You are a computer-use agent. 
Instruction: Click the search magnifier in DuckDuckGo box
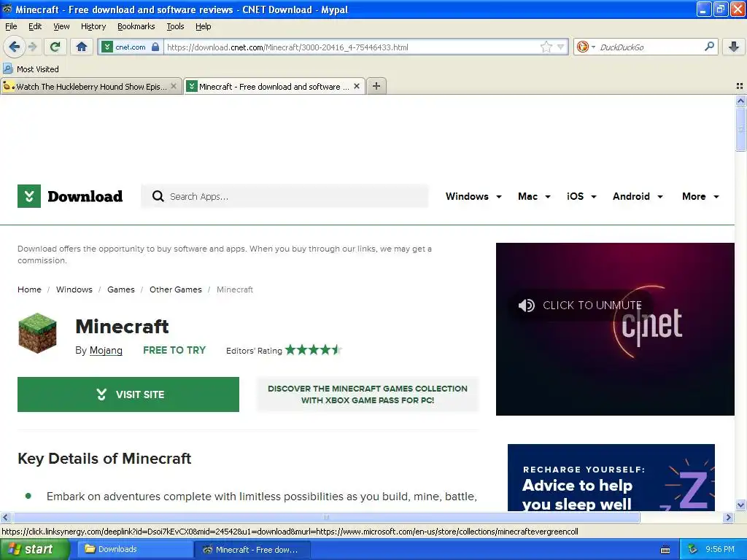[x=709, y=47]
